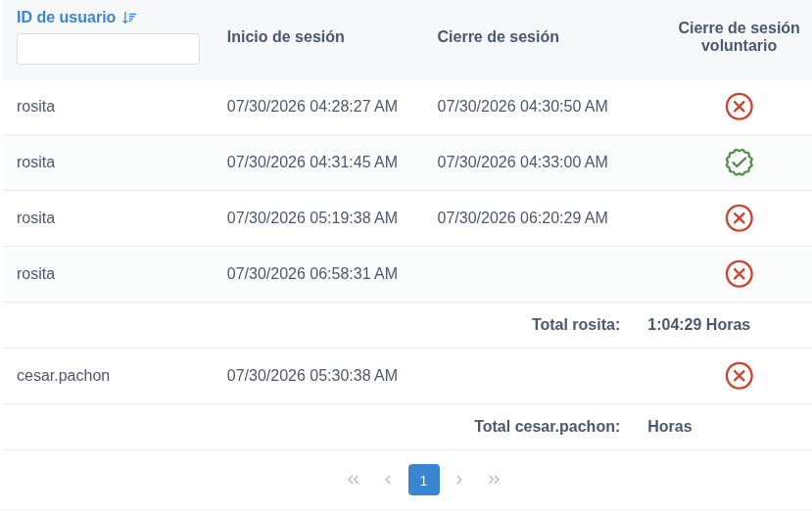This screenshot has height=515, width=812.
Task: Click the Total rosita: label
Action: click(x=576, y=324)
